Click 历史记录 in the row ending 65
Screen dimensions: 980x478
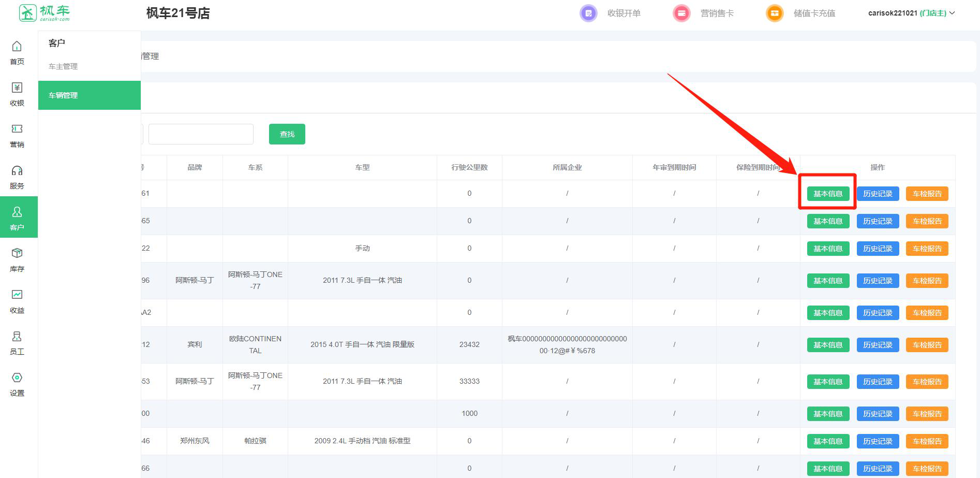[x=878, y=221]
